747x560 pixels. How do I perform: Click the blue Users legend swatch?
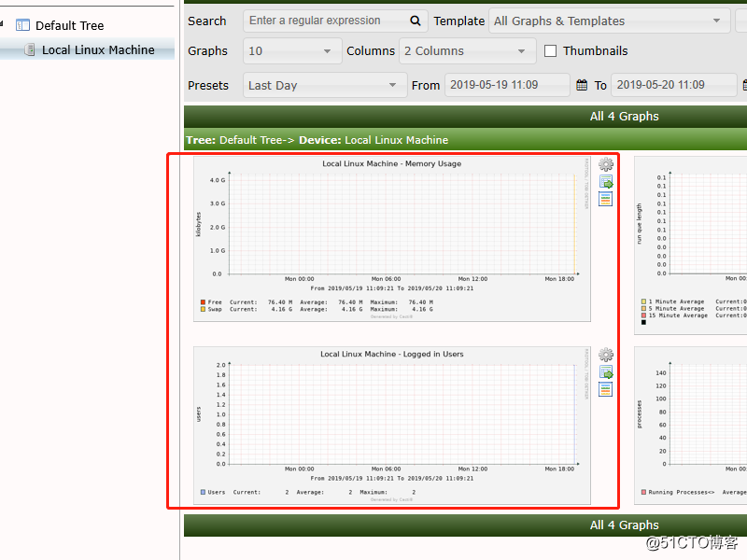pos(203,492)
